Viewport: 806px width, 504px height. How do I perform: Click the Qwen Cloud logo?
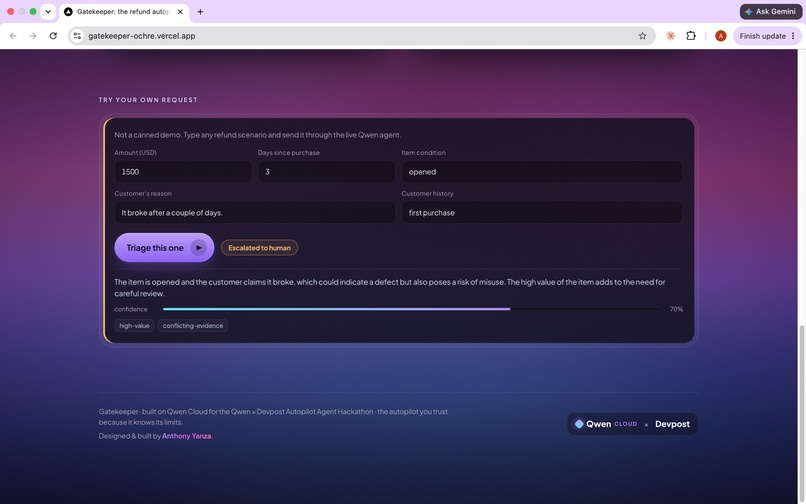pyautogui.click(x=606, y=424)
